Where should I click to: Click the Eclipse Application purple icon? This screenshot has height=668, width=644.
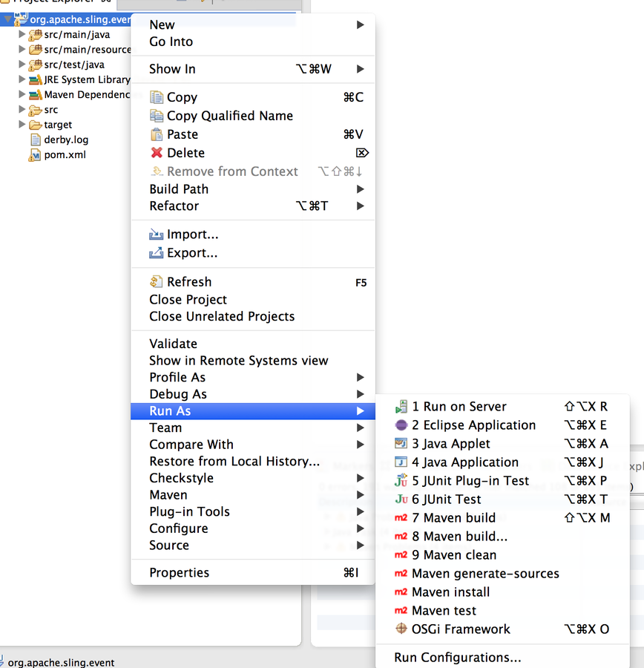[401, 425]
